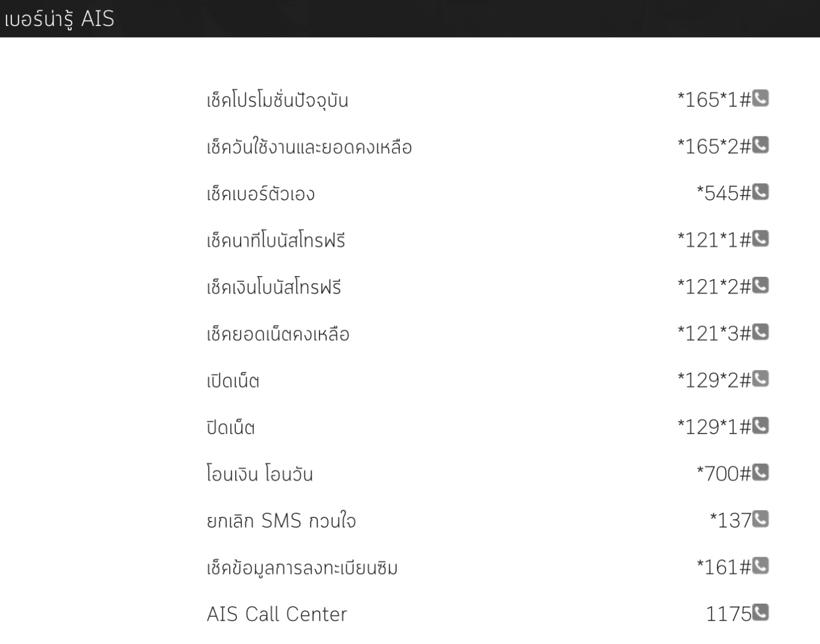Click the เปิดเน็ต label
Screen dimensions: 820x644
[x=233, y=381]
